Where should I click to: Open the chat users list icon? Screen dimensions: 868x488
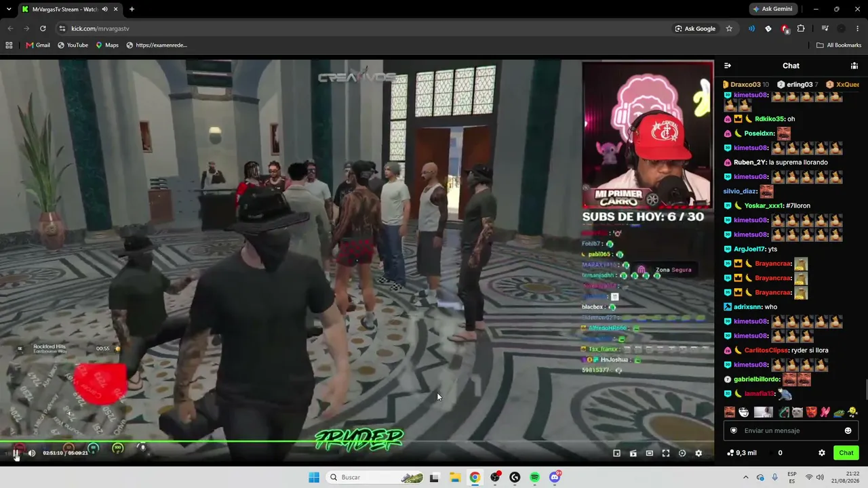pos(854,66)
